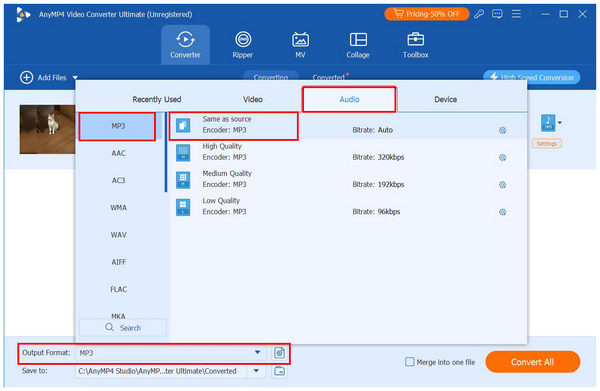Click Bitrate: 192kbps text

click(x=378, y=184)
